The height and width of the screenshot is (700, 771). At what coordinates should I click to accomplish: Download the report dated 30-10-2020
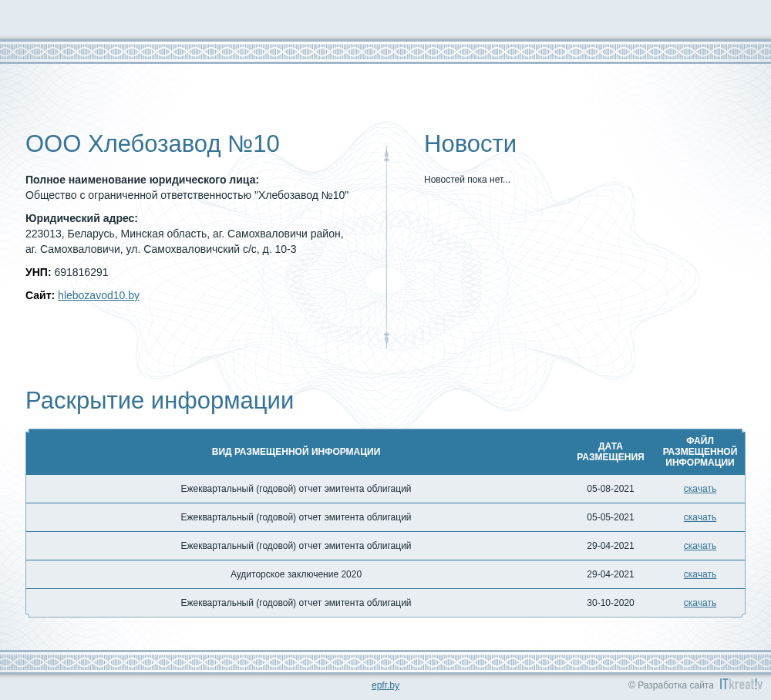[700, 603]
